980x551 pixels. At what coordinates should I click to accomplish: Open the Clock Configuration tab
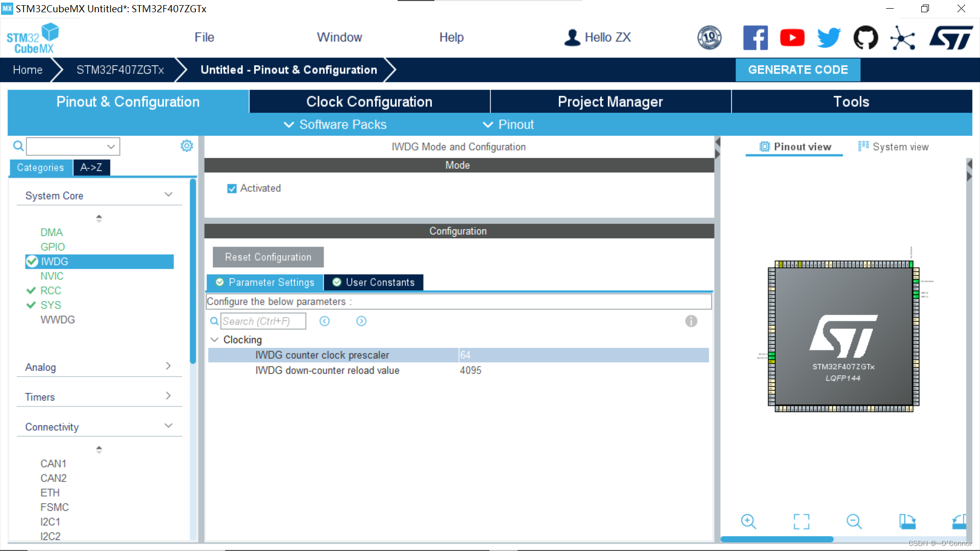(369, 102)
